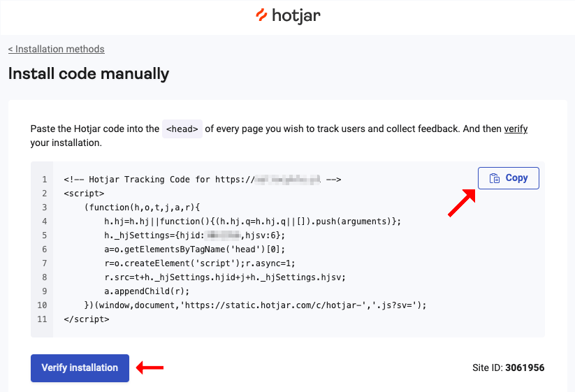This screenshot has width=575, height=392.
Task: Click the opening <script> tag line
Action: [84, 194]
